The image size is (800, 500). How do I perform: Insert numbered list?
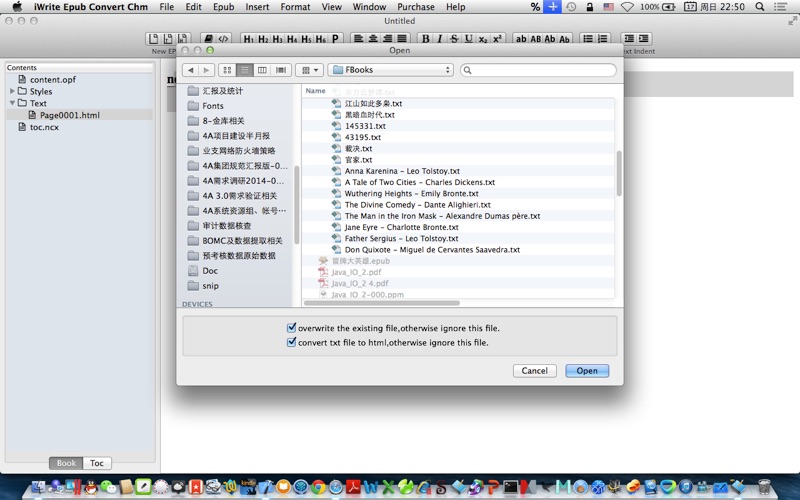603,39
